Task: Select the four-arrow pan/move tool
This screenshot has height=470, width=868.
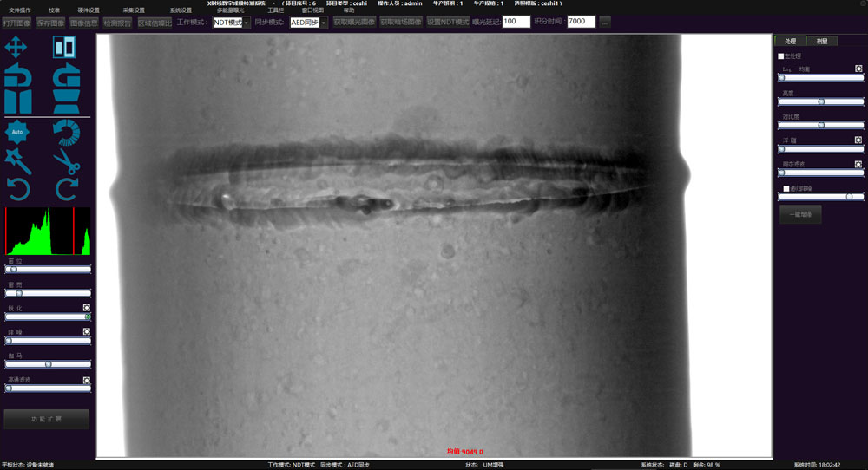Action: coord(16,48)
